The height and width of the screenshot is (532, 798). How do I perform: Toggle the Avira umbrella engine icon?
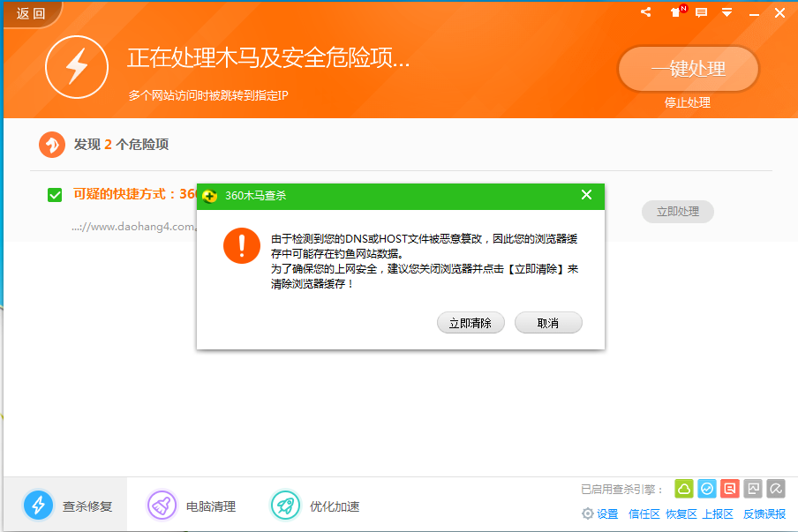(774, 488)
